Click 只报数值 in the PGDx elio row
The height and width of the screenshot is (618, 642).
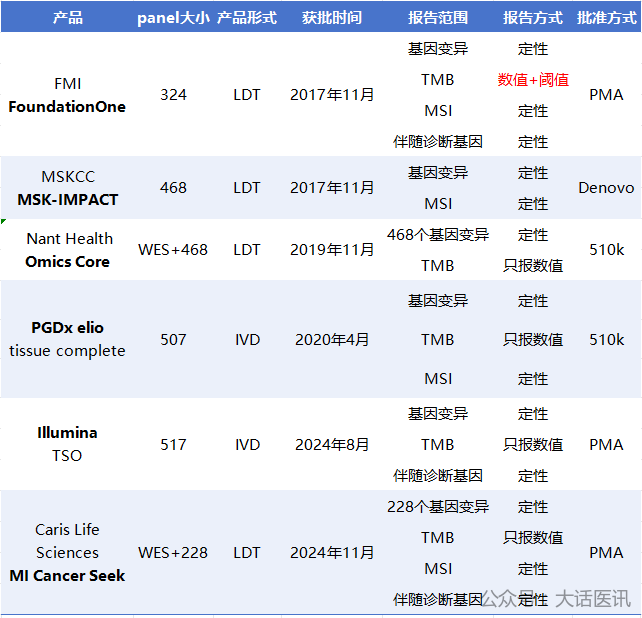[x=533, y=340]
